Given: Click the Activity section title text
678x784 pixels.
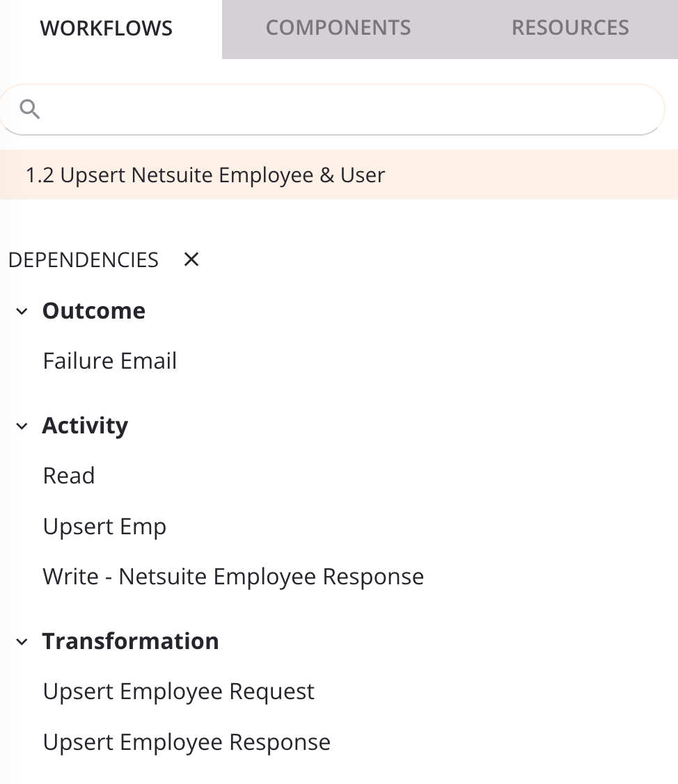Looking at the screenshot, I should coord(85,426).
